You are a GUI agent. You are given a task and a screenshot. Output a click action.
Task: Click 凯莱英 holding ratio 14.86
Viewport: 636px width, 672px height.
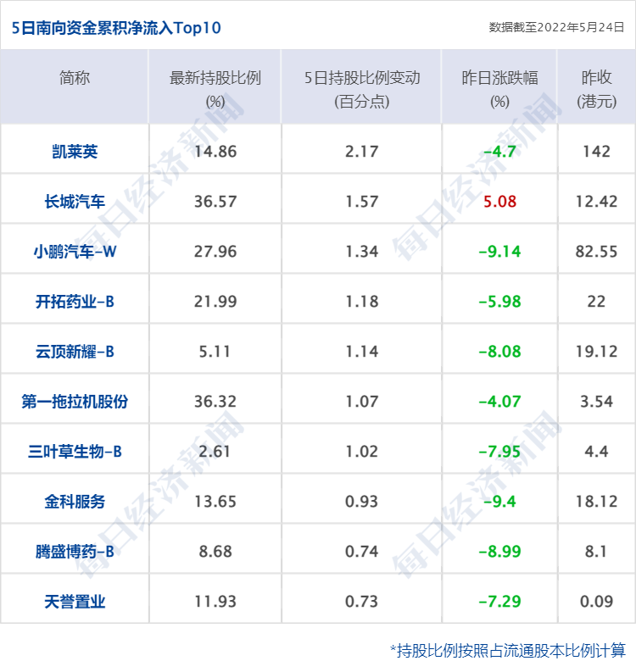(215, 152)
